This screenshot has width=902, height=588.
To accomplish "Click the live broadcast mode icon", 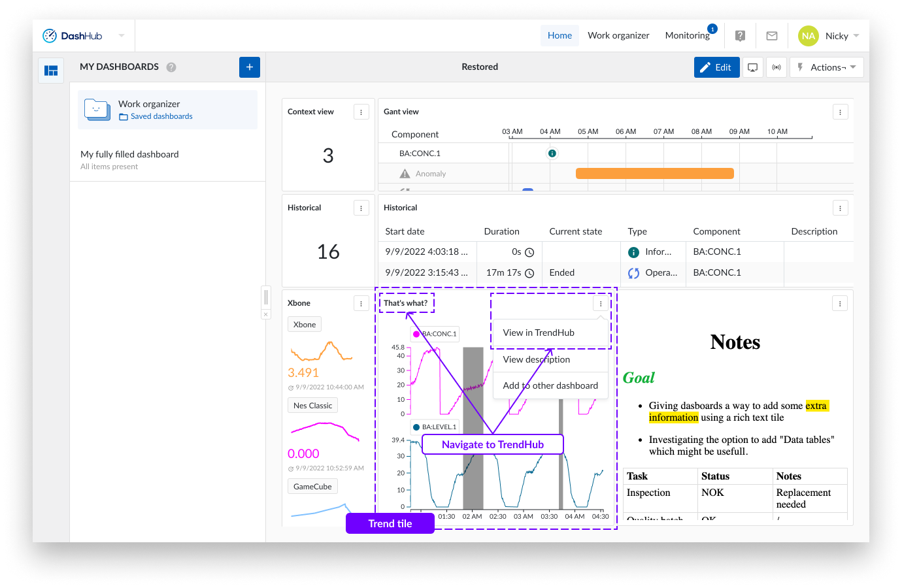I will point(777,67).
